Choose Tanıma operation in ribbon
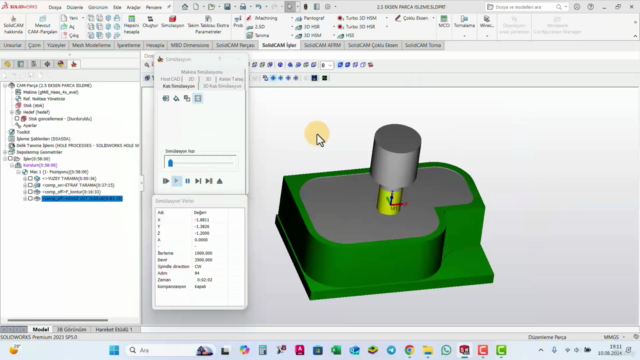Image resolution: width=640 pixels, height=360 pixels. [x=258, y=36]
